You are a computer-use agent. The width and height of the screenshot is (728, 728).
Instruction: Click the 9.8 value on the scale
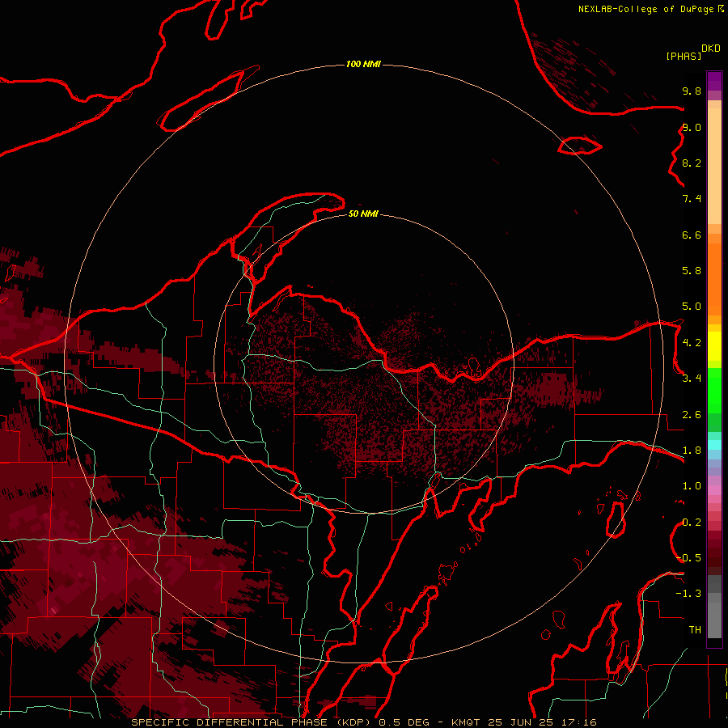point(692,91)
